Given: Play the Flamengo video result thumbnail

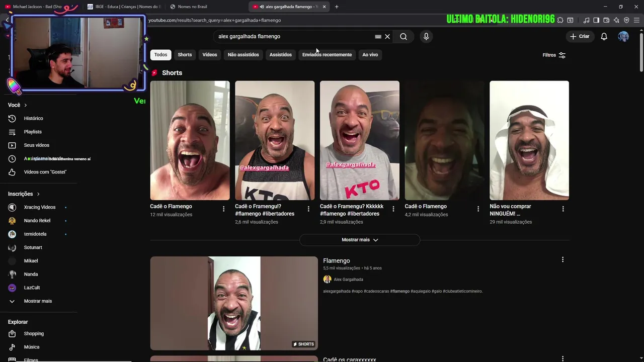Looking at the screenshot, I should pyautogui.click(x=234, y=303).
